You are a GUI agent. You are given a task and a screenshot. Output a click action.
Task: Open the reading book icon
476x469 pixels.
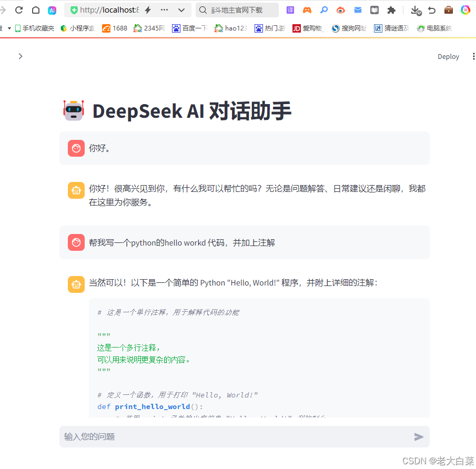[x=374, y=10]
